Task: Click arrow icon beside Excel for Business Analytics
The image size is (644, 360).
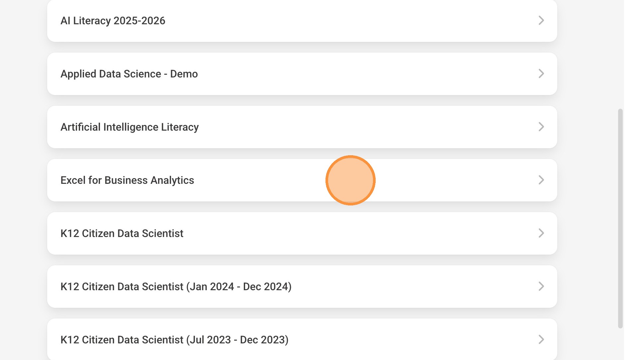Action: pos(541,180)
